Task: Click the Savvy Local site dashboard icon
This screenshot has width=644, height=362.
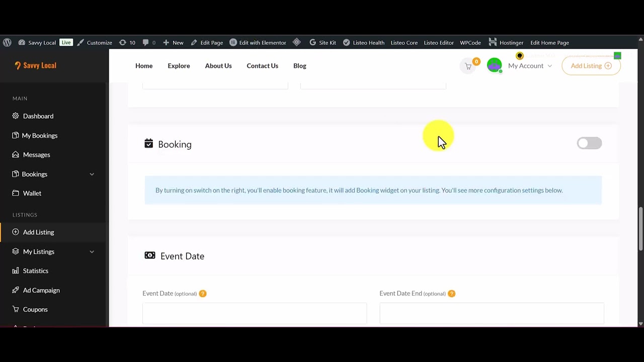Action: coord(22,43)
